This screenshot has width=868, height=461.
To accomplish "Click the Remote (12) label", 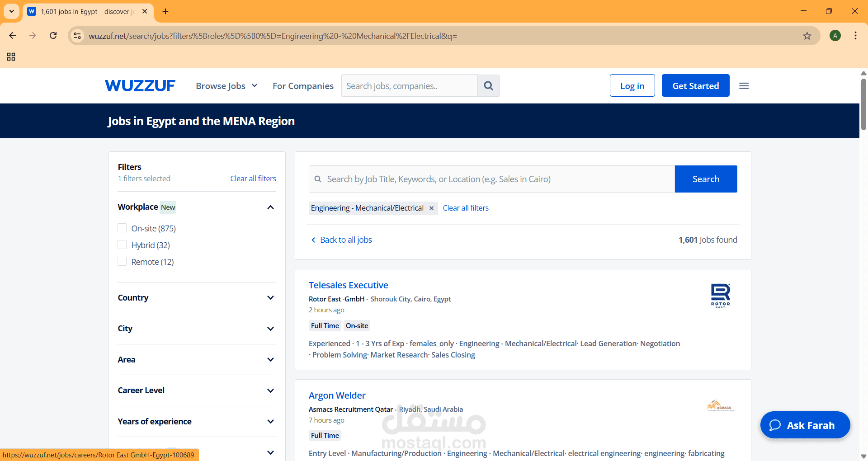I will click(152, 262).
